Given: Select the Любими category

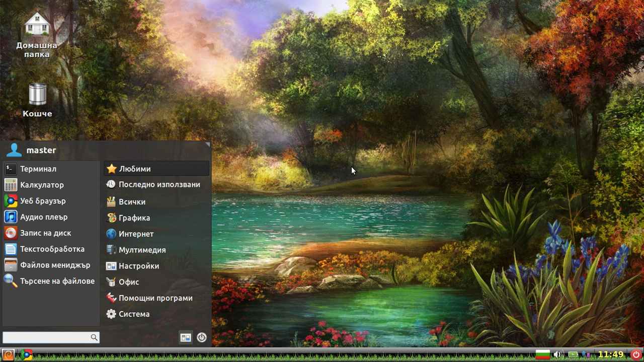Looking at the screenshot, I should click(156, 169).
